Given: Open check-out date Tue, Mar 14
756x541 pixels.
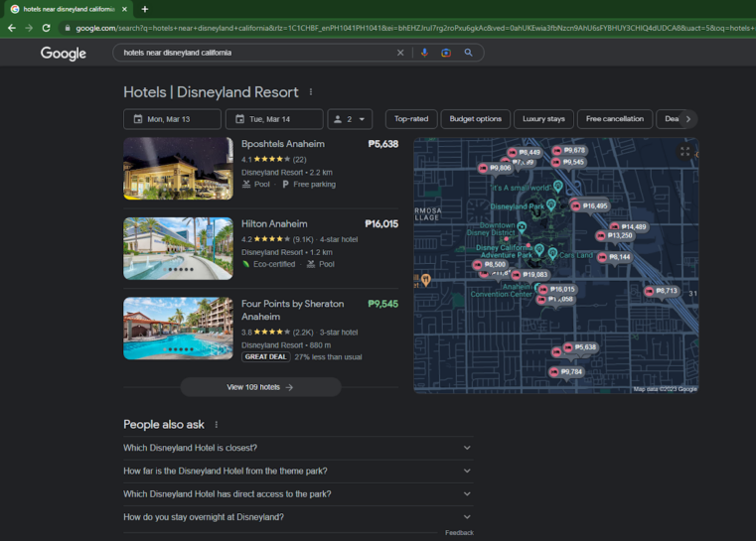Looking at the screenshot, I should point(274,119).
